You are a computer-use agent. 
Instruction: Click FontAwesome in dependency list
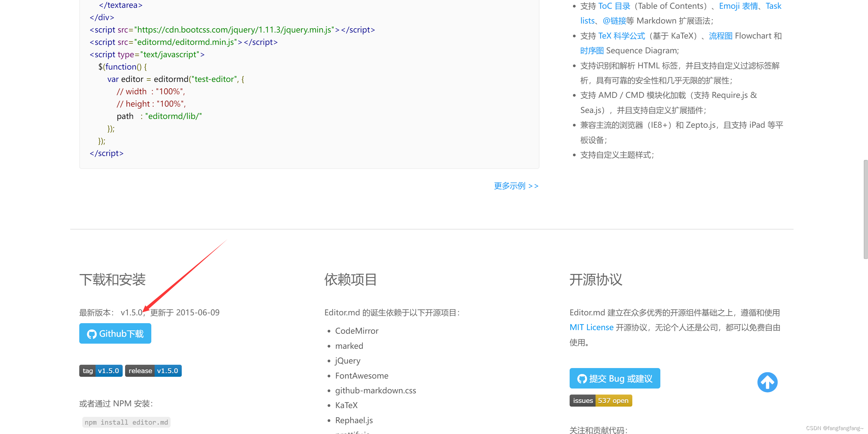point(362,375)
